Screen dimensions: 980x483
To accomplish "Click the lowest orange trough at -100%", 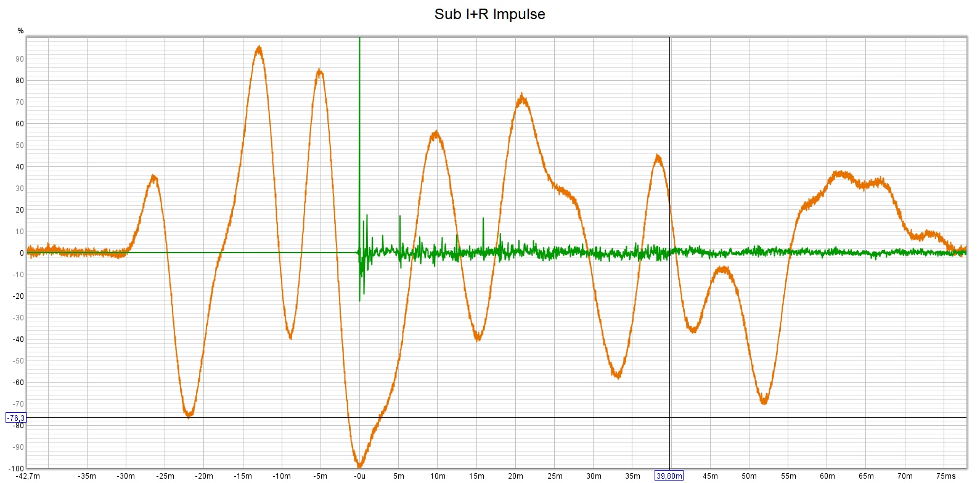I will (359, 465).
